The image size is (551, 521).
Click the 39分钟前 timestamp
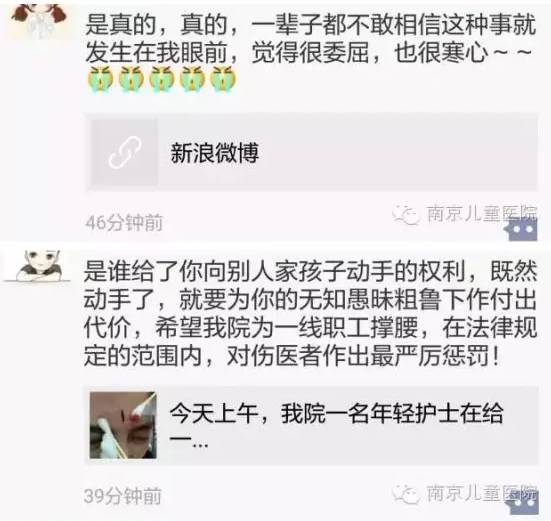(123, 496)
